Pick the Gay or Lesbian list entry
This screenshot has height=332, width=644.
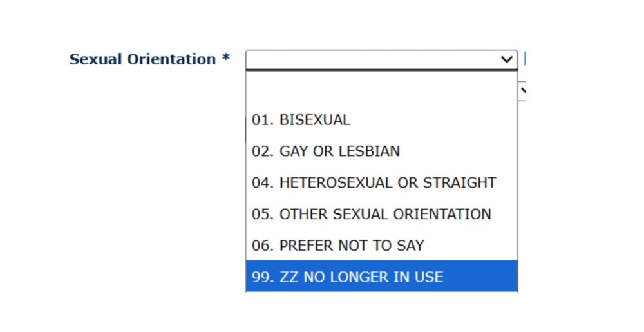[x=326, y=151]
